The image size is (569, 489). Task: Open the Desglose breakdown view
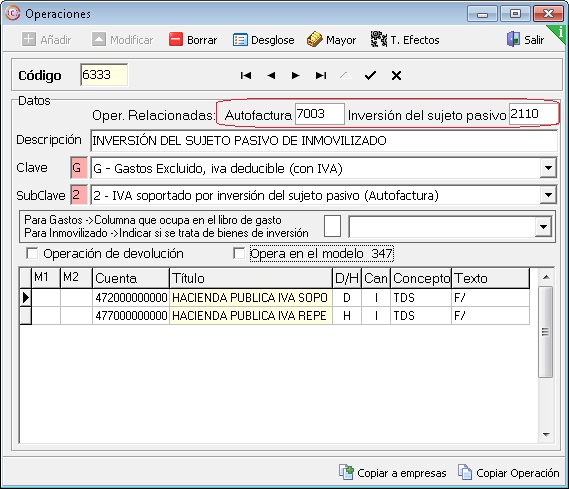point(240,40)
